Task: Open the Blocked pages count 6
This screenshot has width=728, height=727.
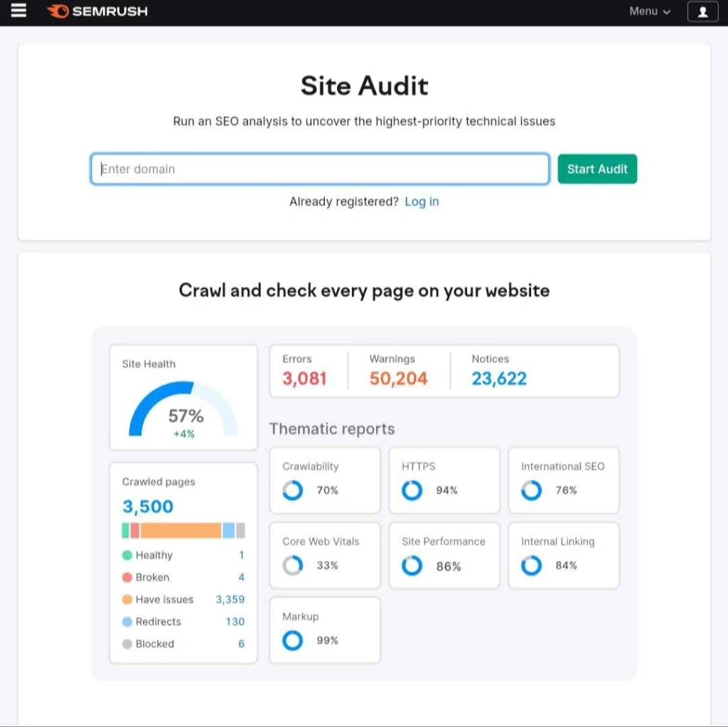Action: coord(242,644)
